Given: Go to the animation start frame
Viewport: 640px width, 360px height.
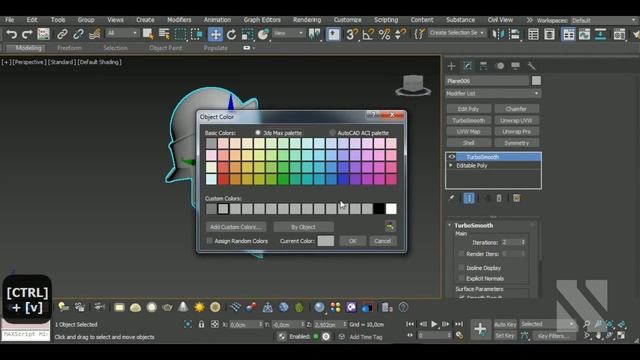Looking at the screenshot, I should [410, 324].
